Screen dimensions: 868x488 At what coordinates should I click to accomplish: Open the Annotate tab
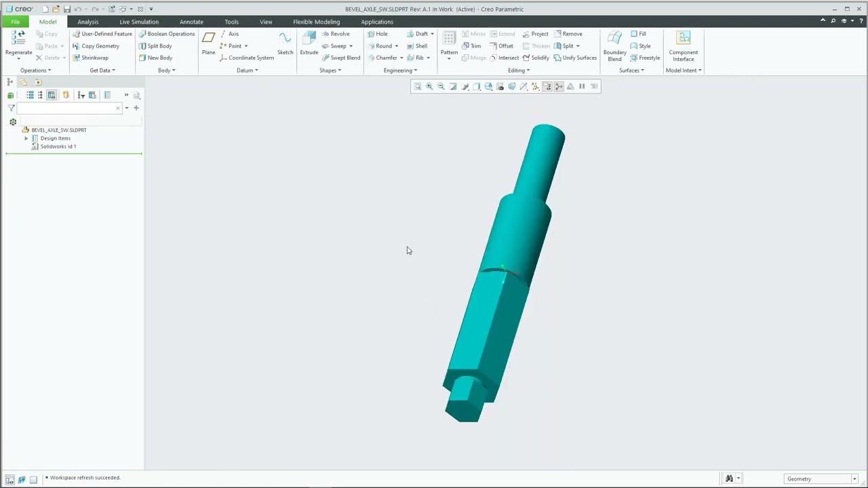[x=191, y=22]
